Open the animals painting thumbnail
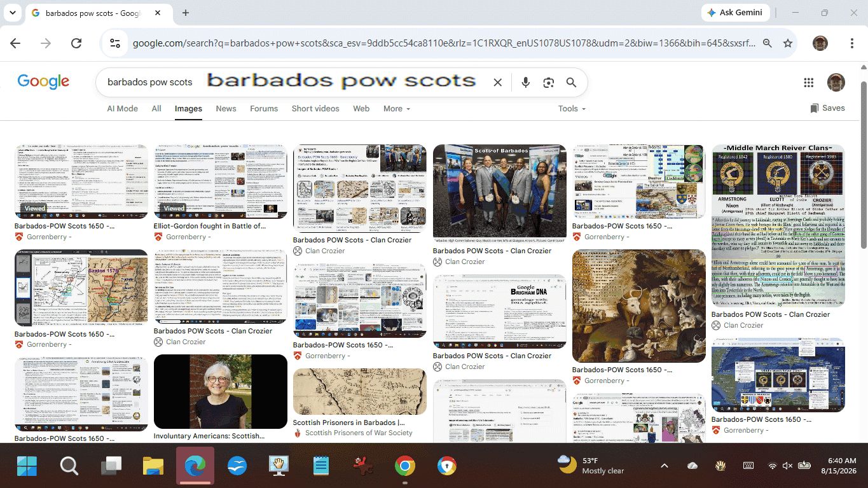 click(639, 306)
